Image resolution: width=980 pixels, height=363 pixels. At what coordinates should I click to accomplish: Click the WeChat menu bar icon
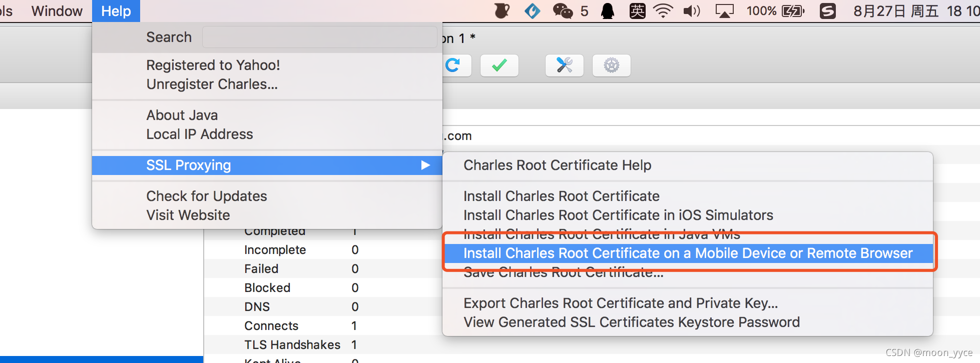(x=563, y=11)
